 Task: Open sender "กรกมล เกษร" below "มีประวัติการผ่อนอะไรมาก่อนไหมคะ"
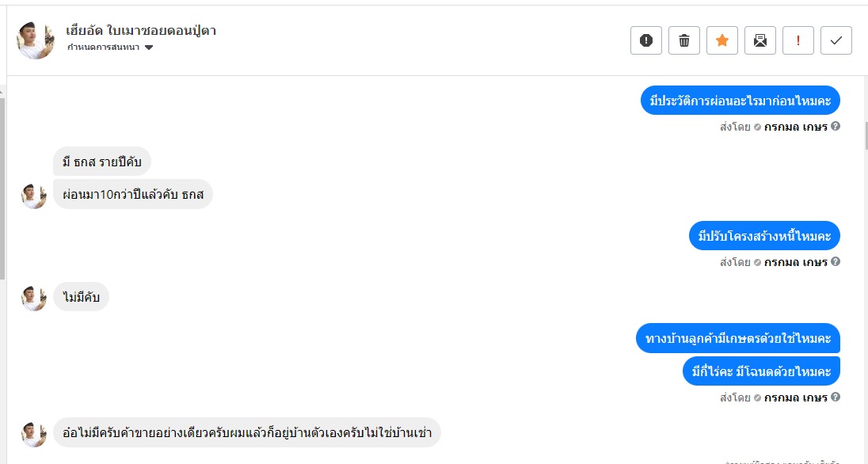[x=795, y=127]
